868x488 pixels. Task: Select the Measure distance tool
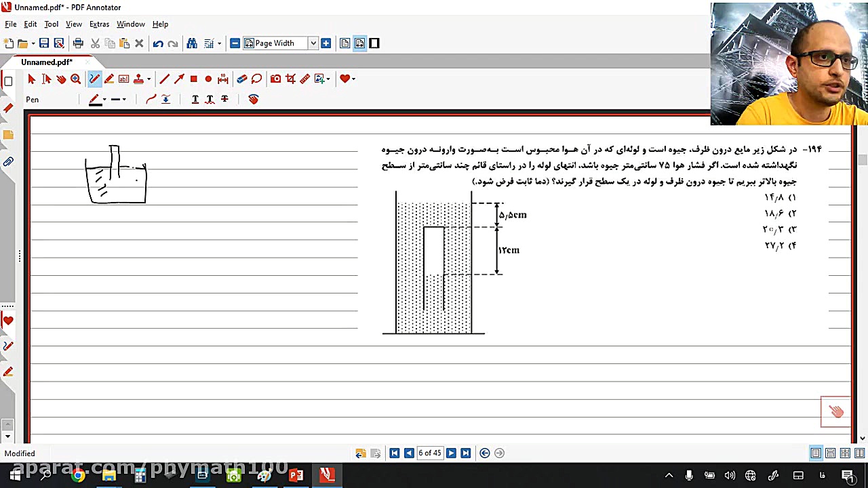(305, 79)
